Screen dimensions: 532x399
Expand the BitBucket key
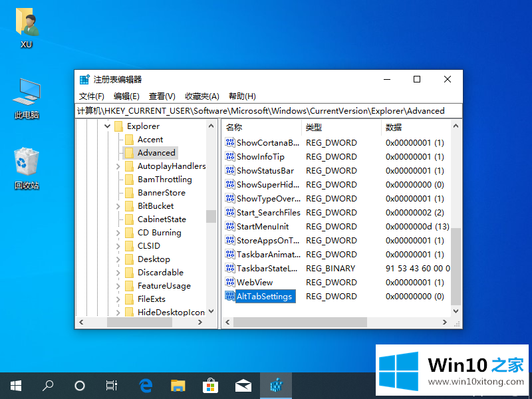pyautogui.click(x=118, y=206)
